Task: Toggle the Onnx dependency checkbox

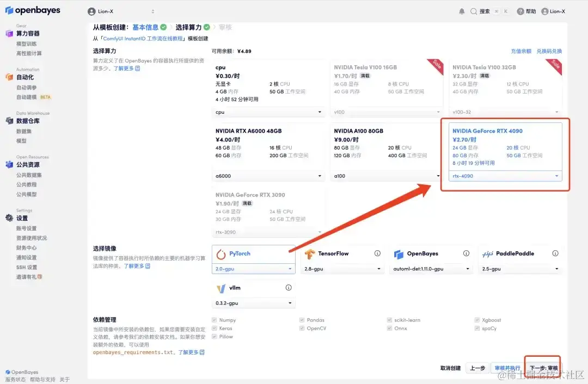Action: coord(389,328)
